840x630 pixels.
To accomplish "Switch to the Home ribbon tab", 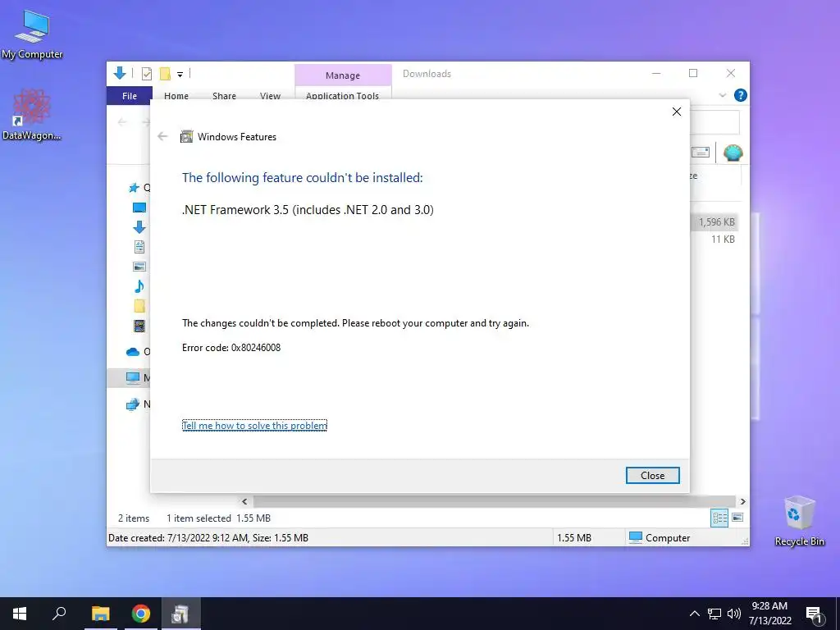I will pyautogui.click(x=176, y=96).
